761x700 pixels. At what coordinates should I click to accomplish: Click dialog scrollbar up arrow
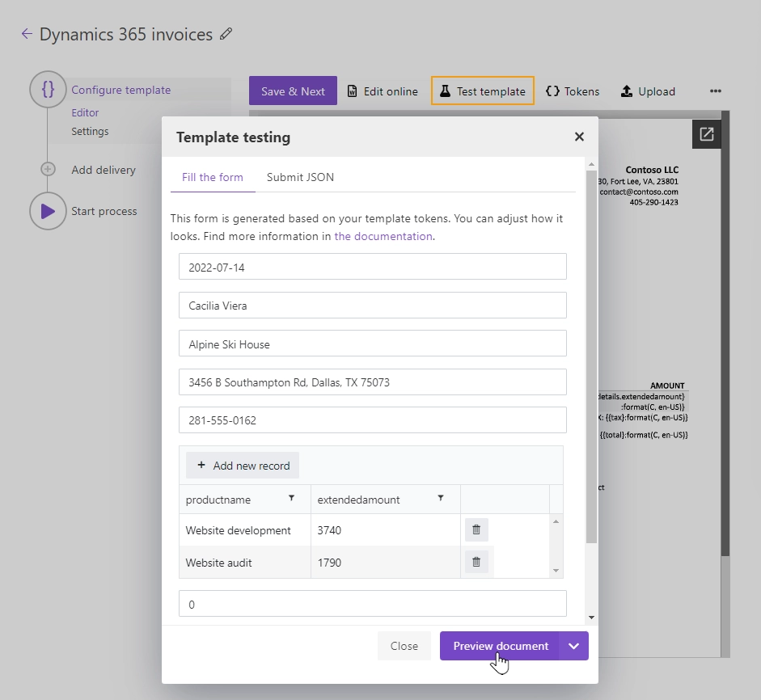pos(591,164)
